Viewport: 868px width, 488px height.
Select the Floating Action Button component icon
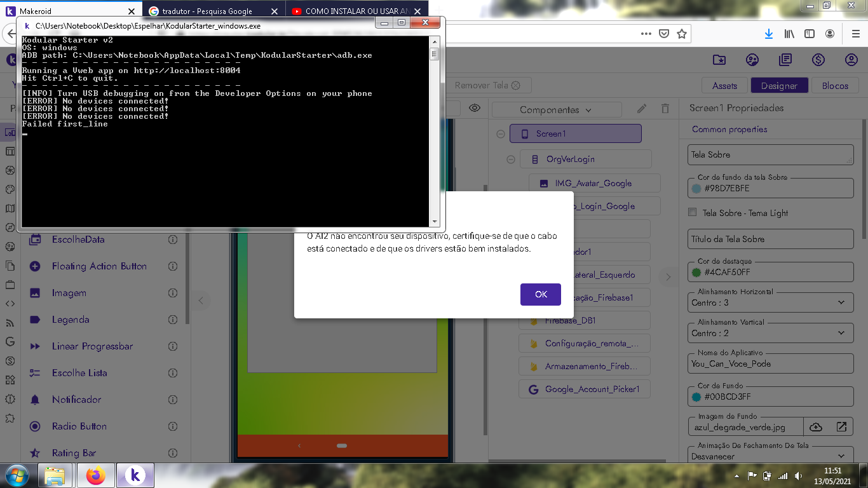pos(36,267)
